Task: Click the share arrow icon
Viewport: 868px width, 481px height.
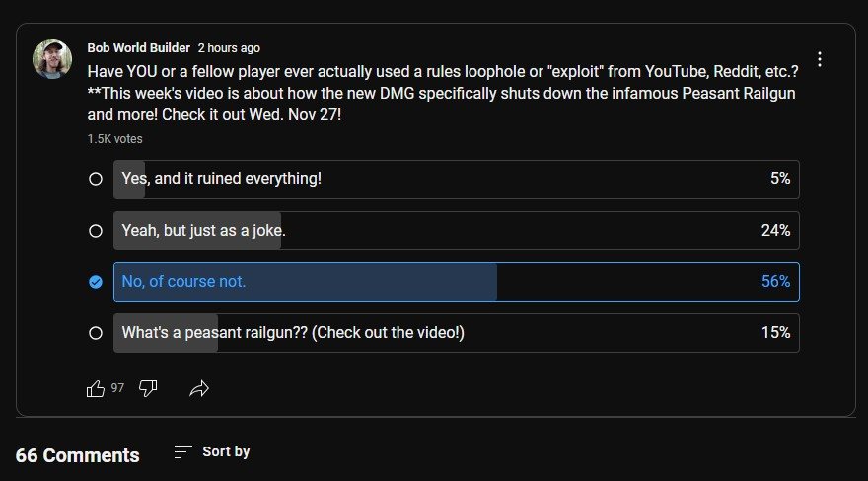Action: point(199,388)
